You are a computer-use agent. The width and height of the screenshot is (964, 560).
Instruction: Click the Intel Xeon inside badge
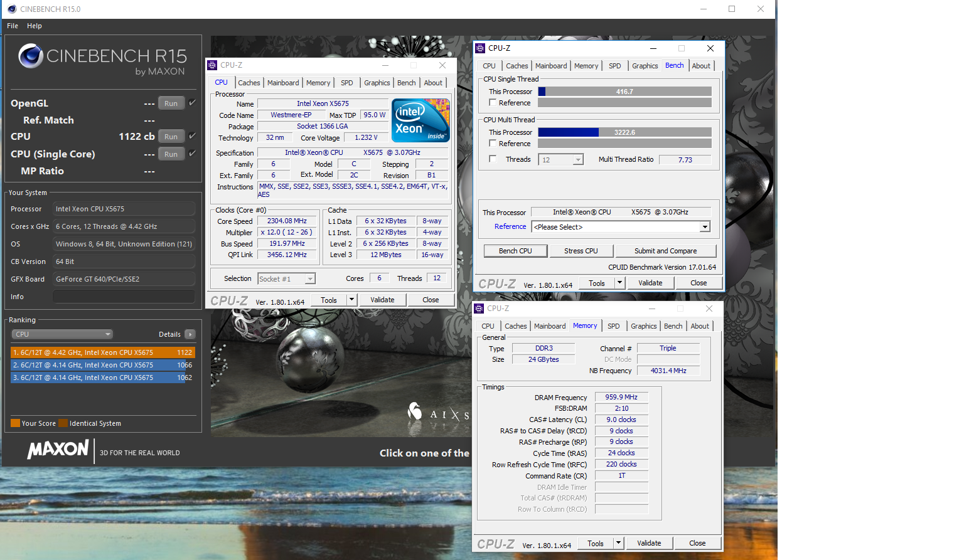point(420,120)
